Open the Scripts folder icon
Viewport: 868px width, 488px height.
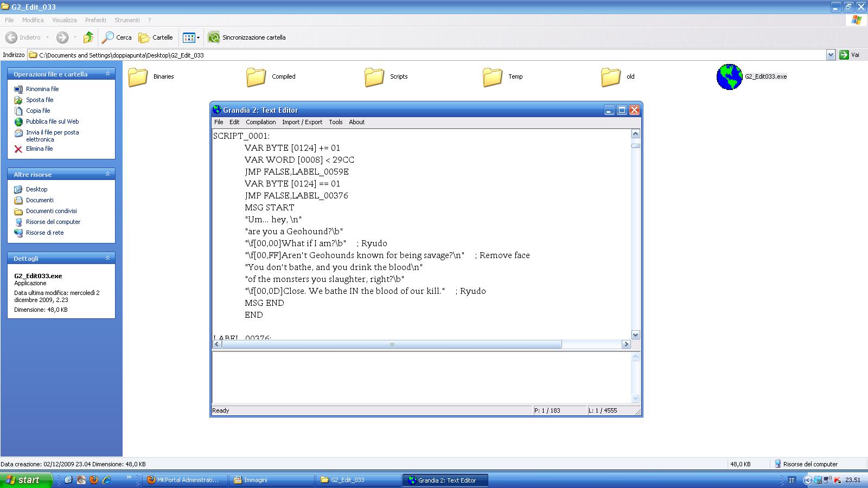[x=374, y=77]
